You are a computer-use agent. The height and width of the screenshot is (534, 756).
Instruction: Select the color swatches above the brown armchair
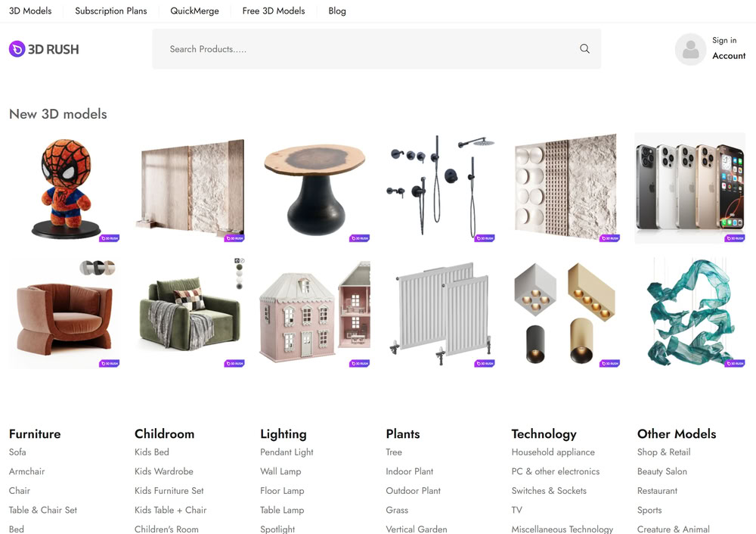coord(98,268)
